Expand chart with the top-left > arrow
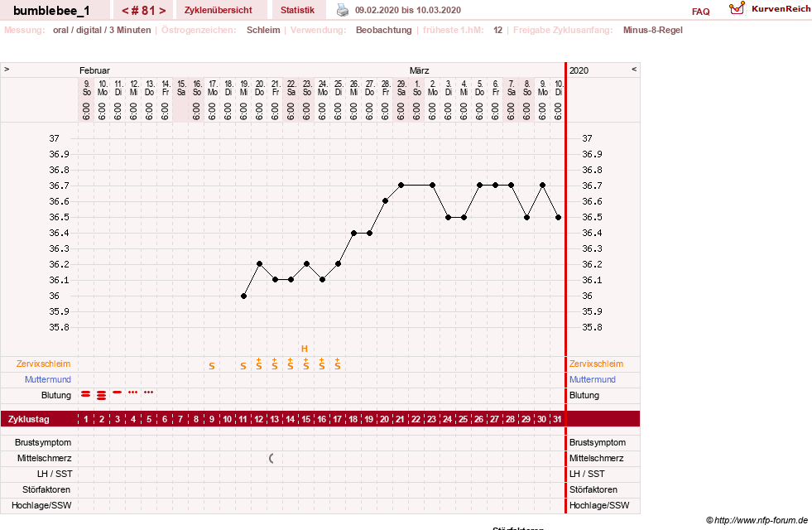 point(7,69)
